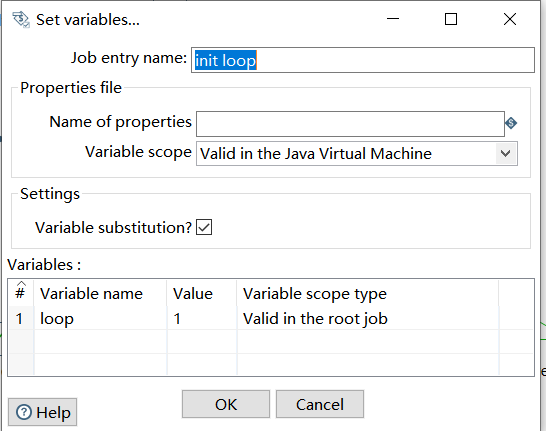Toggle the Variable substitution checkbox

204,227
